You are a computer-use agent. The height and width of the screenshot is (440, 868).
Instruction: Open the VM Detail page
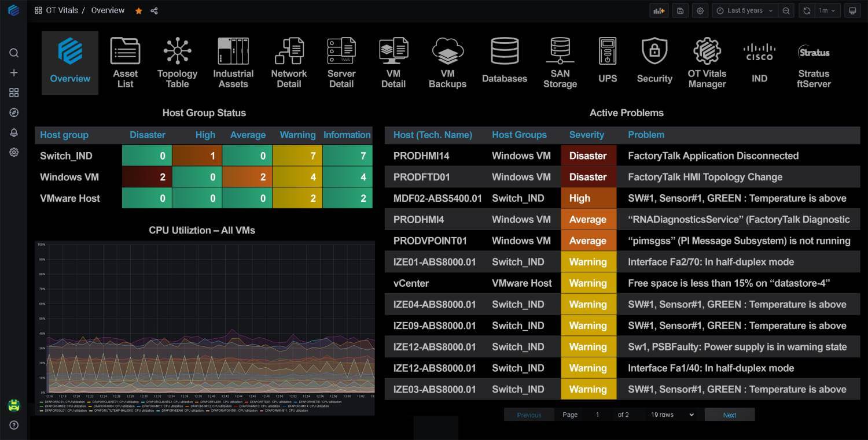(x=393, y=62)
